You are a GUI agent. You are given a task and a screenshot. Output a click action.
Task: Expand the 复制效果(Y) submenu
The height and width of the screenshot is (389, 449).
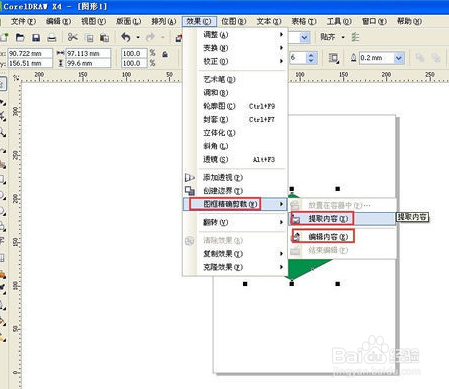(x=235, y=254)
